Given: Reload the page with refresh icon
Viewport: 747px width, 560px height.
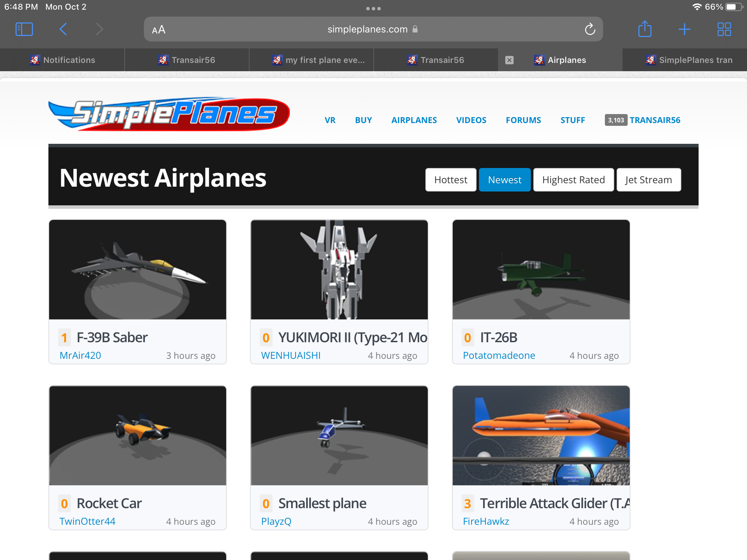Looking at the screenshot, I should tap(590, 29).
